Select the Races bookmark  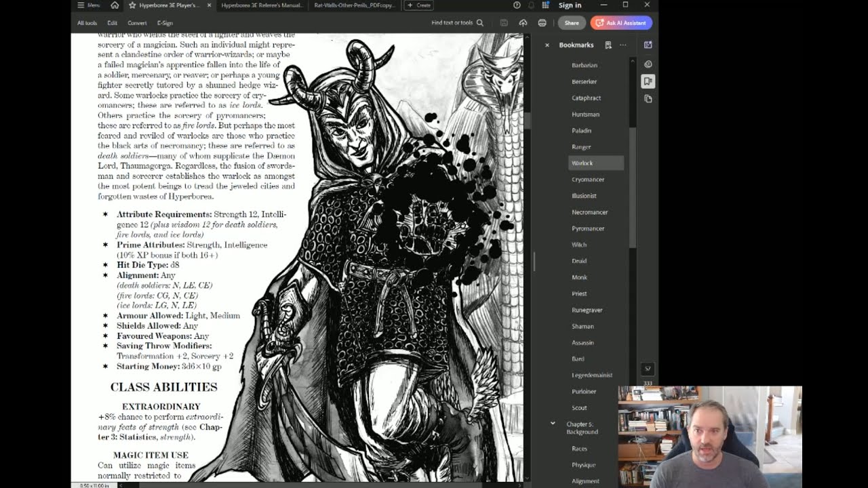(x=579, y=449)
